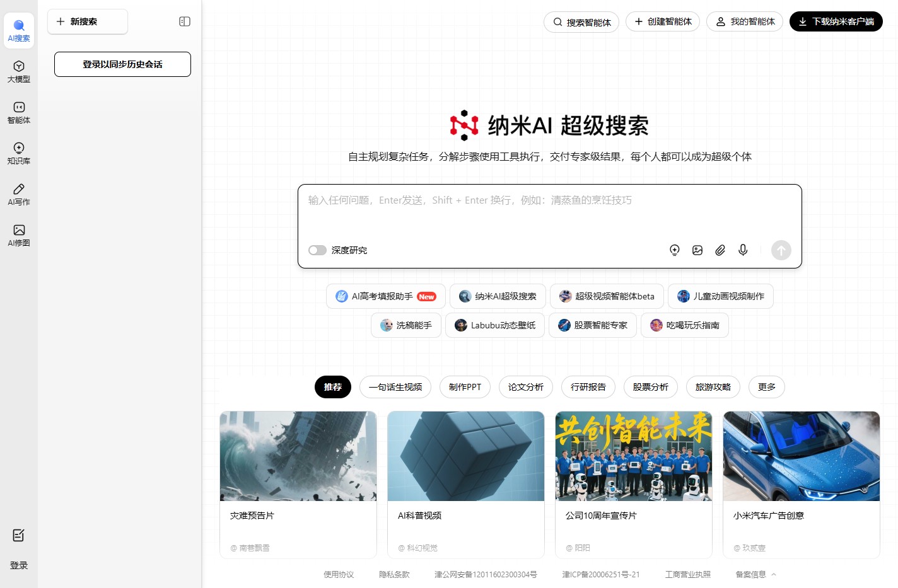
Task: Click 登录以同步历史会话 button
Action: (x=122, y=64)
